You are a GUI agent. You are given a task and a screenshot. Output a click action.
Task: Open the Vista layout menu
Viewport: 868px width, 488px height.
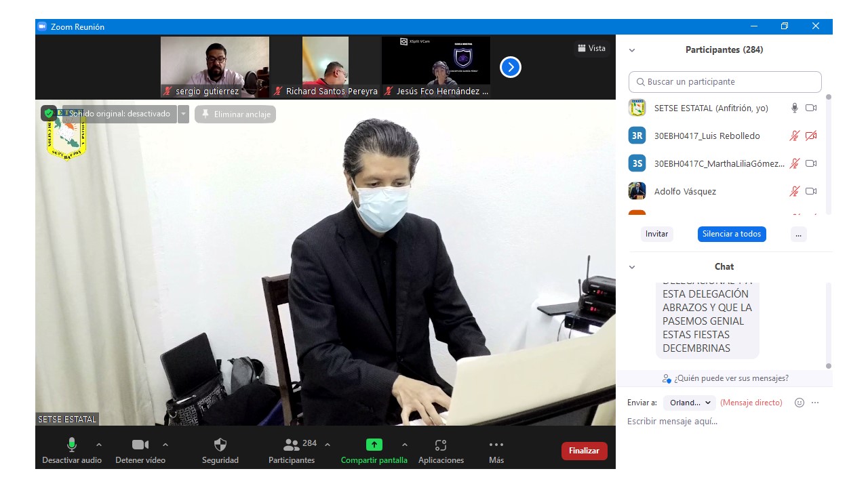pos(591,48)
